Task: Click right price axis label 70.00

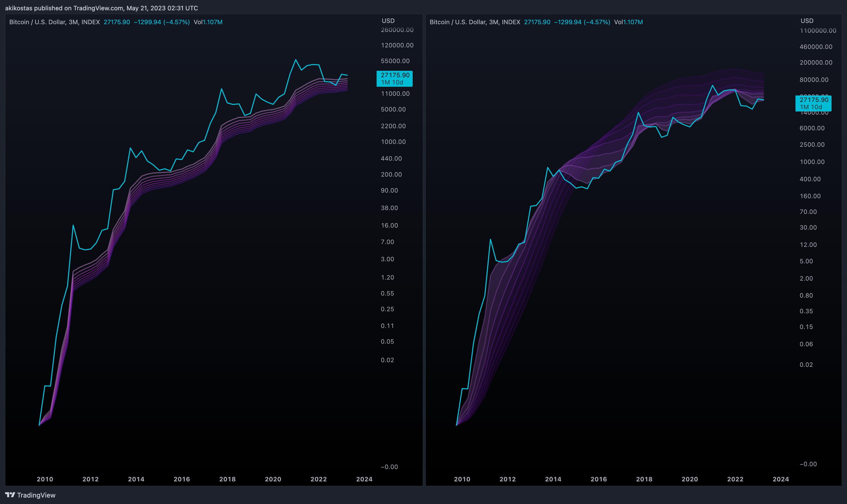Action: coord(808,212)
